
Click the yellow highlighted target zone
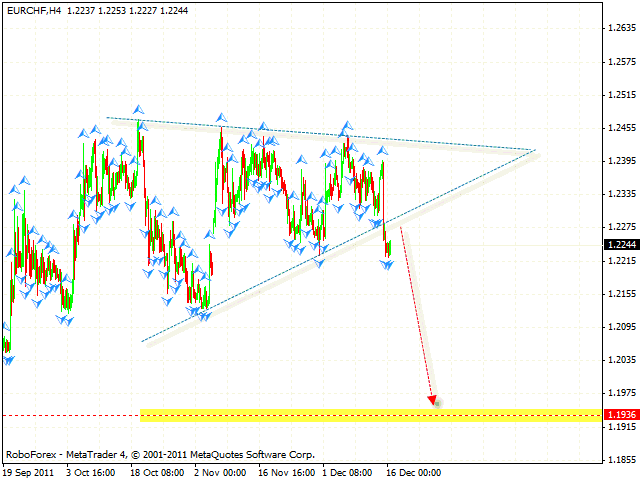coord(370,414)
